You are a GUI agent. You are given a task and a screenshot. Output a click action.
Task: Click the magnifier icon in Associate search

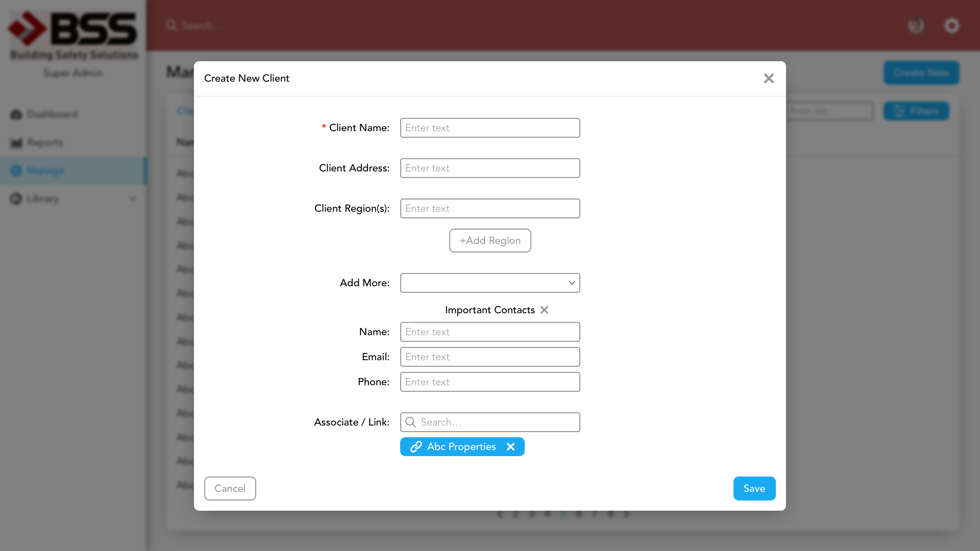(410, 422)
